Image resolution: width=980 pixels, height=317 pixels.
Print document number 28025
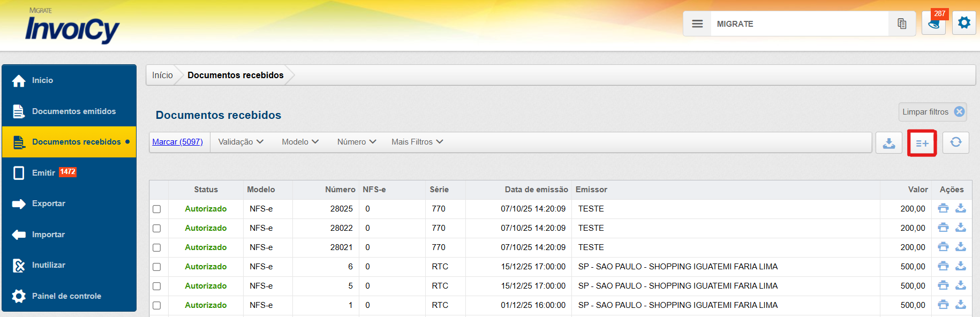tap(943, 208)
